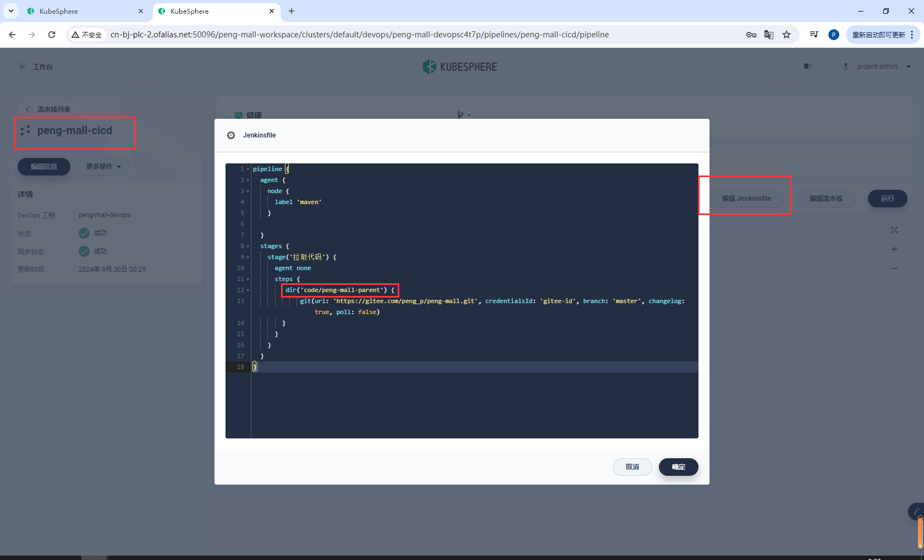Click the 编辑 Jenkinsfile button
This screenshot has height=560, width=924.
click(746, 199)
